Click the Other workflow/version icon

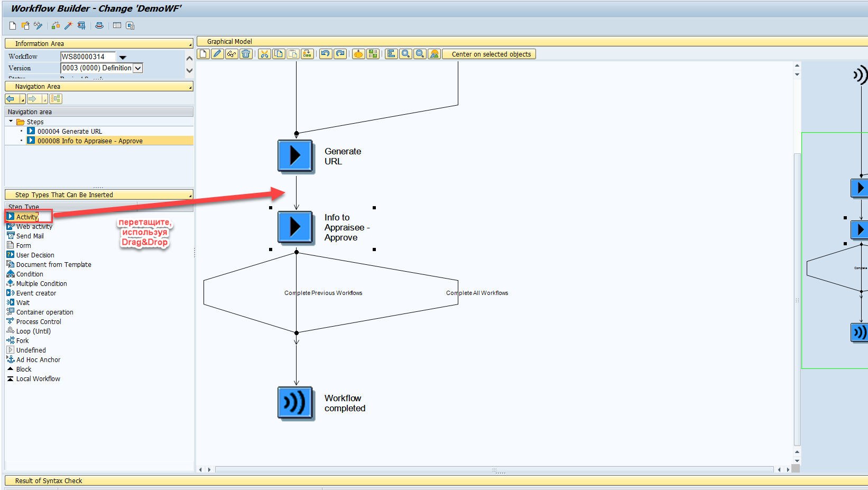coord(25,25)
